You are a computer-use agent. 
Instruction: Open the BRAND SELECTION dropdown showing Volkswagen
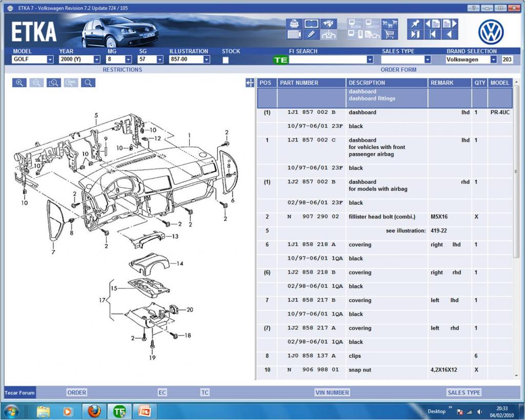pyautogui.click(x=494, y=59)
